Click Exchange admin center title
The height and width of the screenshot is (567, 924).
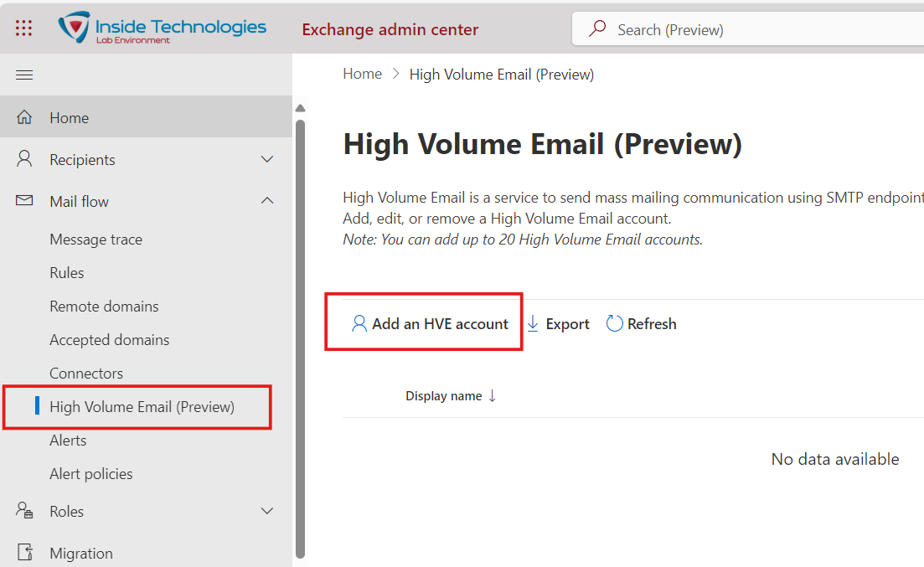click(390, 29)
